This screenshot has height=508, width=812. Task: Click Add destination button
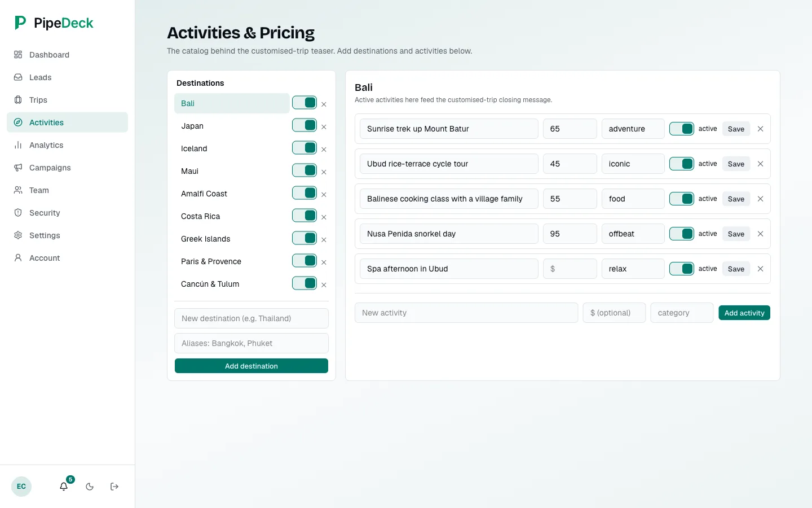point(251,366)
